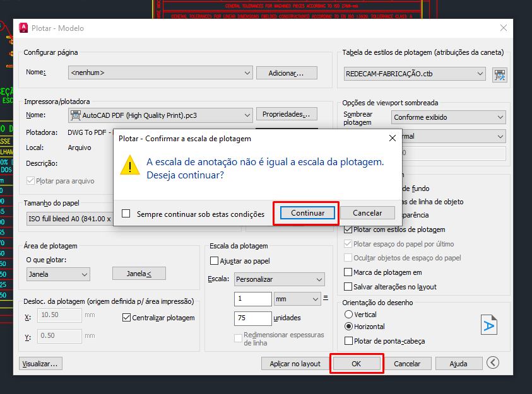Click the OK button in Plotar dialog
The image size is (532, 394).
click(357, 364)
